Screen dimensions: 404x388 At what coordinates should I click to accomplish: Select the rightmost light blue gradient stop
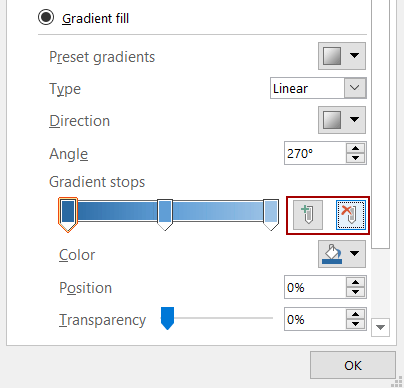(x=271, y=214)
